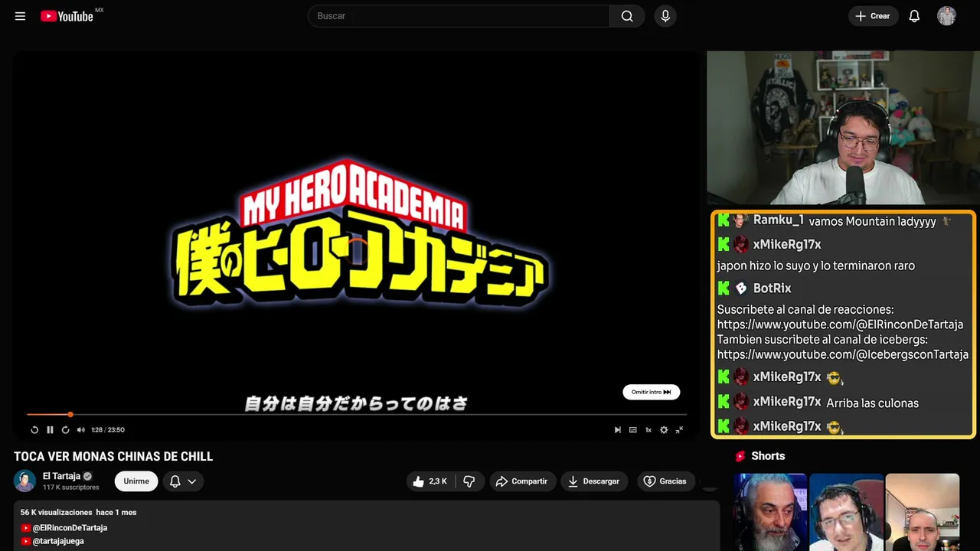Viewport: 980px width, 551px height.
Task: Expand the subscription notification bell dropdown
Action: [x=183, y=481]
